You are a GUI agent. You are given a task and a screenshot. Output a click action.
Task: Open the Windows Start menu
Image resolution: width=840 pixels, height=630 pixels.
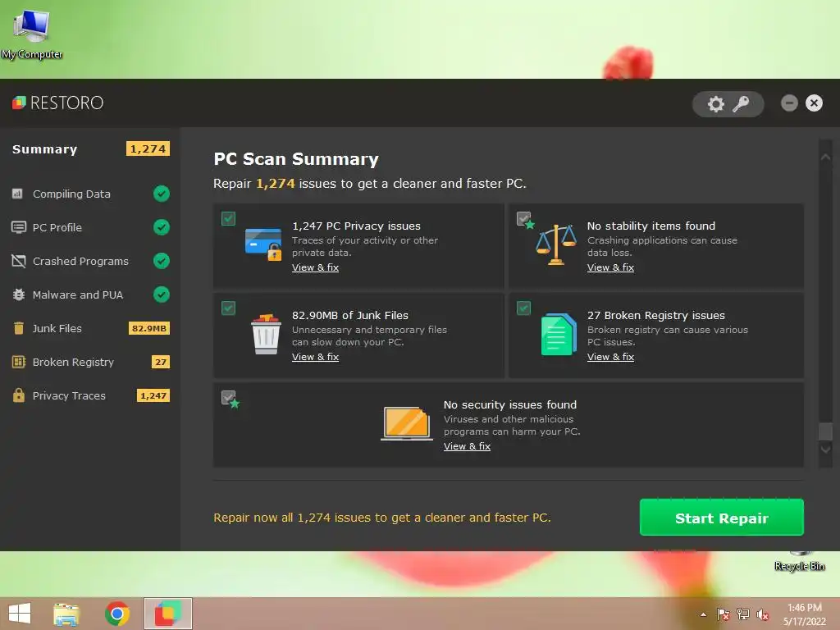click(x=20, y=614)
